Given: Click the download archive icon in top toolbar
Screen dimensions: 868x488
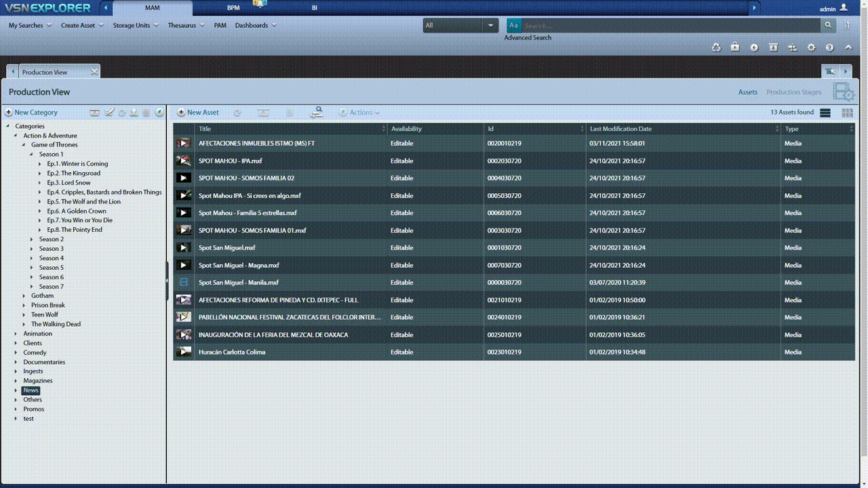Looking at the screenshot, I should click(773, 47).
